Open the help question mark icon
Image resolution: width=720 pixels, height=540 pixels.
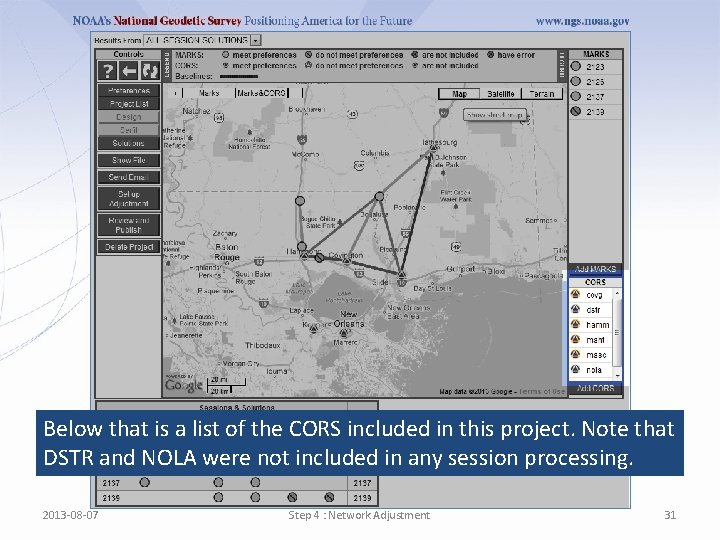pyautogui.click(x=107, y=71)
